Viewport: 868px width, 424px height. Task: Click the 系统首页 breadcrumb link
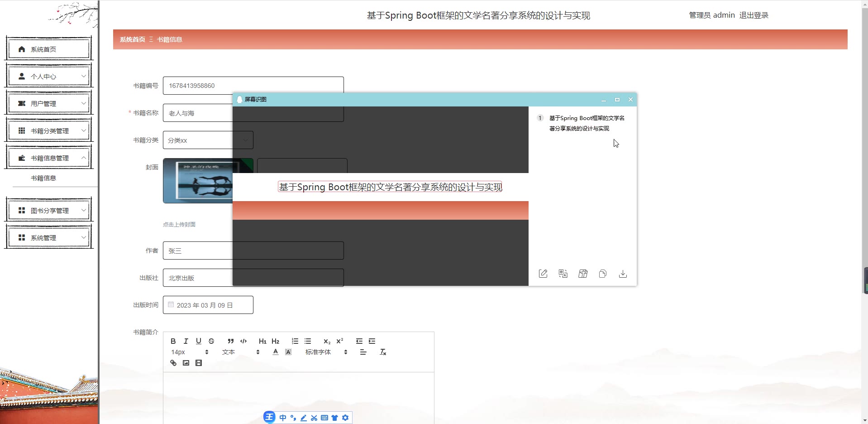(x=133, y=39)
